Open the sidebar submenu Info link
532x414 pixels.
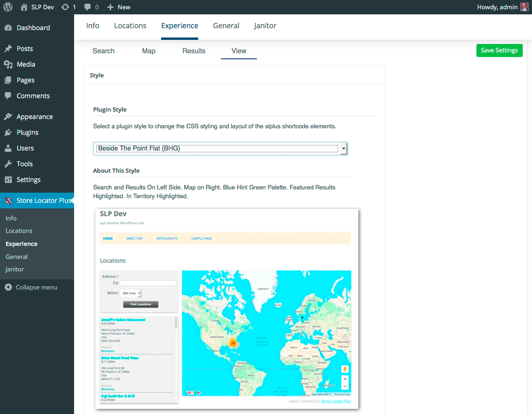(x=11, y=218)
